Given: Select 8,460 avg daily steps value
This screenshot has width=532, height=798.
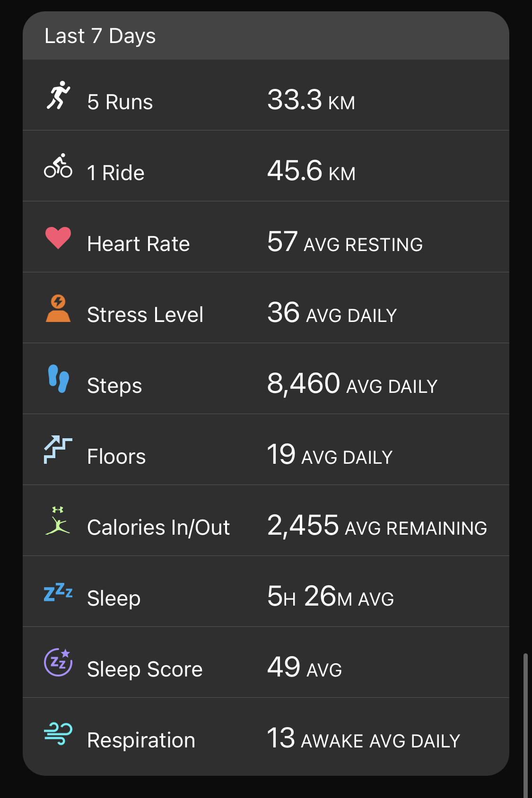Looking at the screenshot, I should [352, 384].
